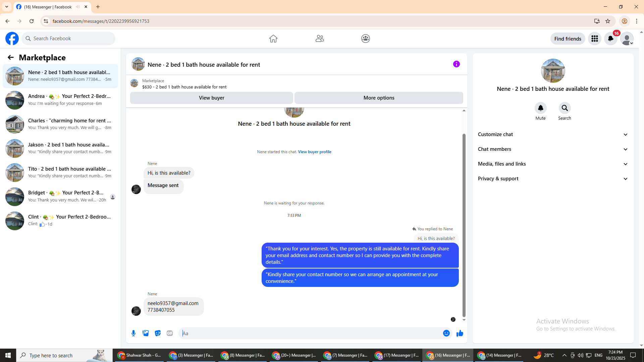Image resolution: width=644 pixels, height=362 pixels.
Task: Open Facebook notifications bell
Action: (x=610, y=39)
